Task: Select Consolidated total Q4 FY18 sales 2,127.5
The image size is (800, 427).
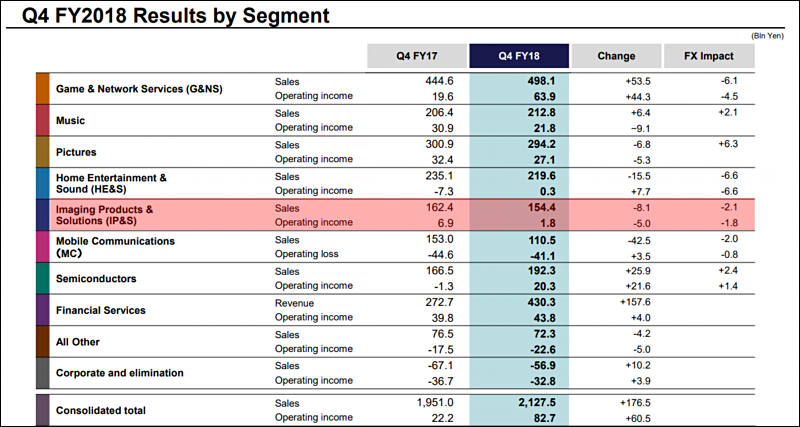Action: pyautogui.click(x=536, y=403)
